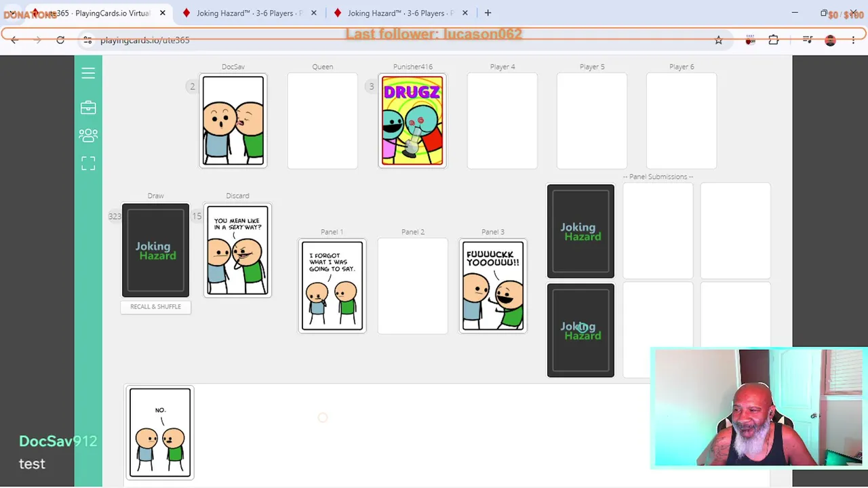
Task: Click Punisher416's score counter 3
Action: tap(371, 87)
